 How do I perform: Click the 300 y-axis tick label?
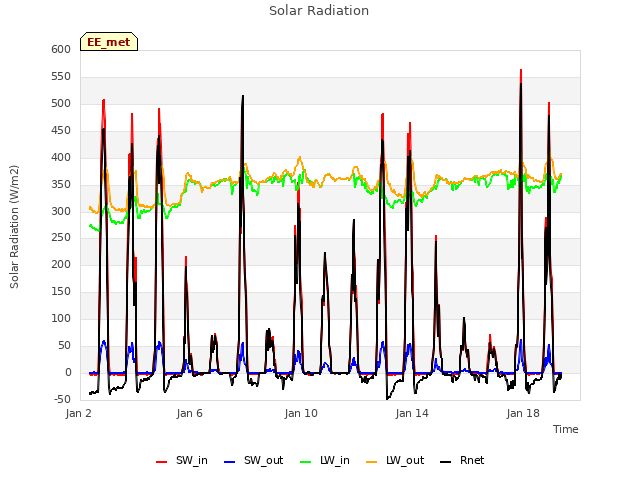point(61,211)
